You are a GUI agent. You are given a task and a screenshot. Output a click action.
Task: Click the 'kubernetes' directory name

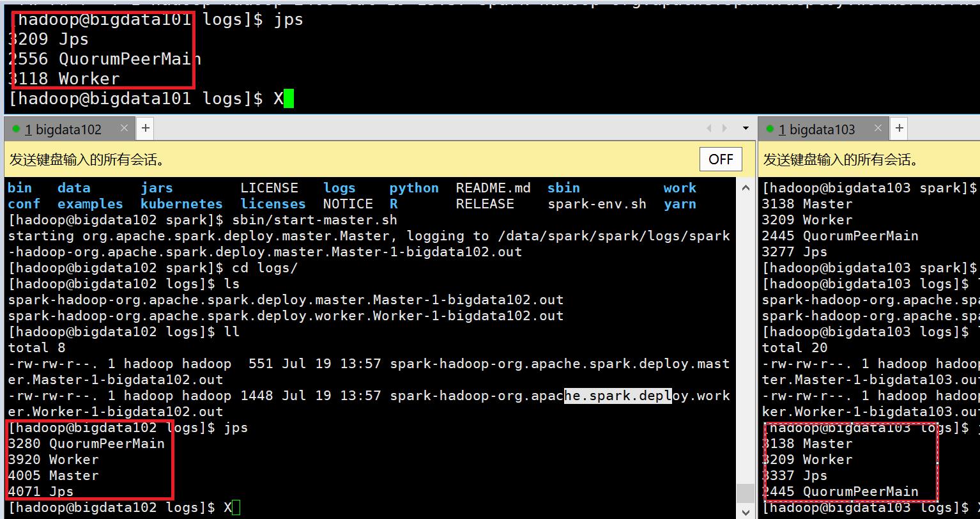coord(181,204)
